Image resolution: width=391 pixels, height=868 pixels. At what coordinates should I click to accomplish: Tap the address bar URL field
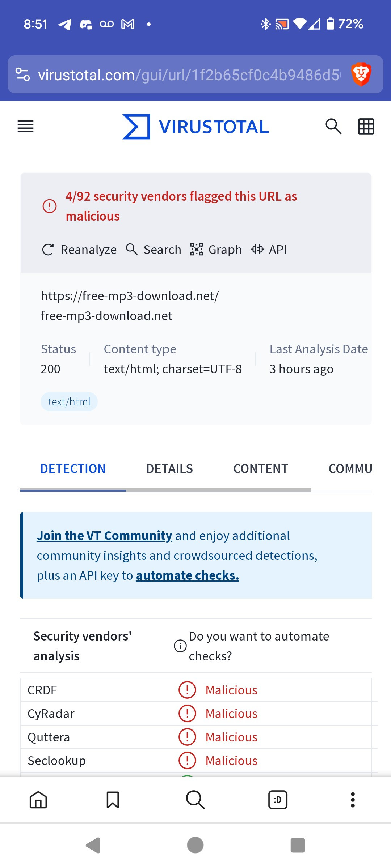(188, 75)
